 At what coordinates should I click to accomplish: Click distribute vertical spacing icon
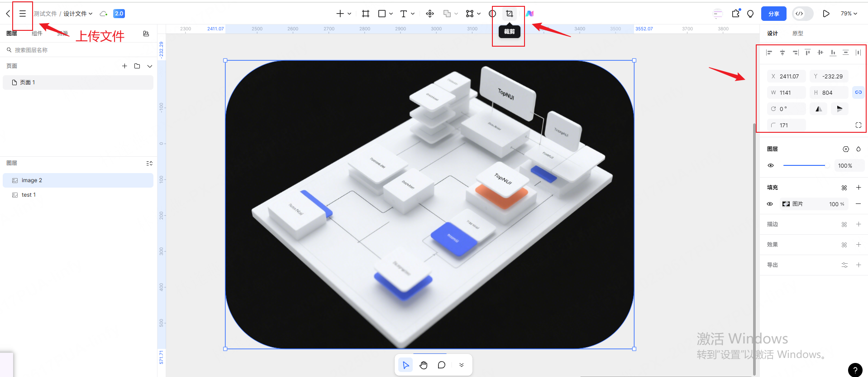(x=845, y=53)
